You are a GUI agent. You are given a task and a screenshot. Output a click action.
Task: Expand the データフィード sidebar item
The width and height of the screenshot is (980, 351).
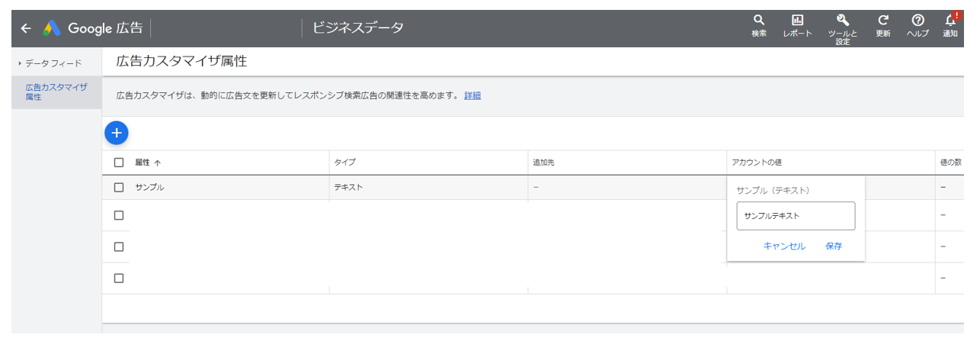tap(53, 63)
